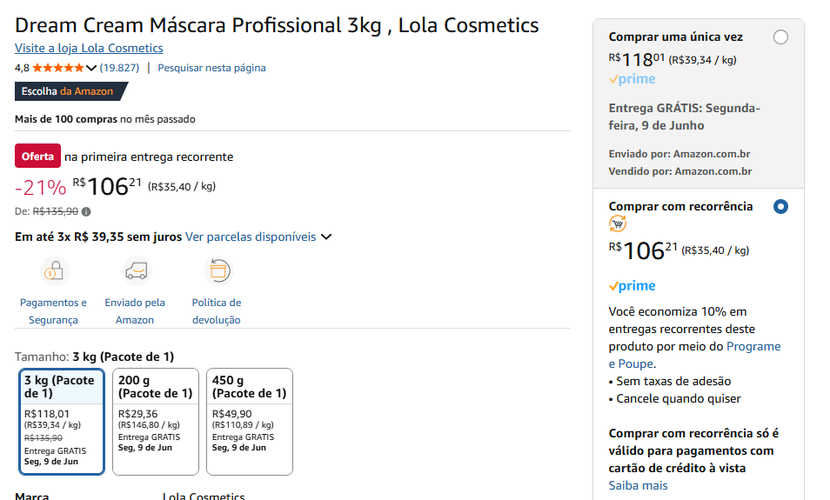
Task: Choose the 450 g pack size
Action: (249, 421)
